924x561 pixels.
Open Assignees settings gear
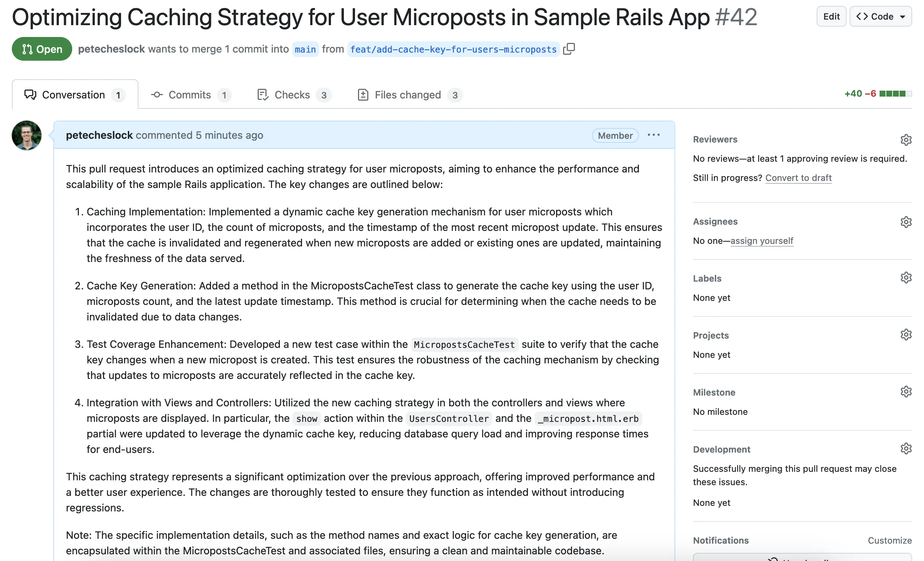pyautogui.click(x=905, y=222)
